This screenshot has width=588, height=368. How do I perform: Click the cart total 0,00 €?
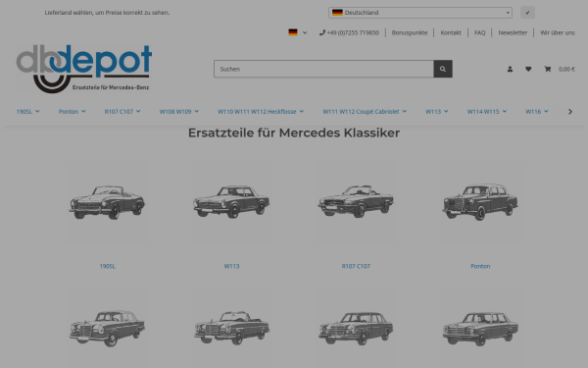[566, 69]
